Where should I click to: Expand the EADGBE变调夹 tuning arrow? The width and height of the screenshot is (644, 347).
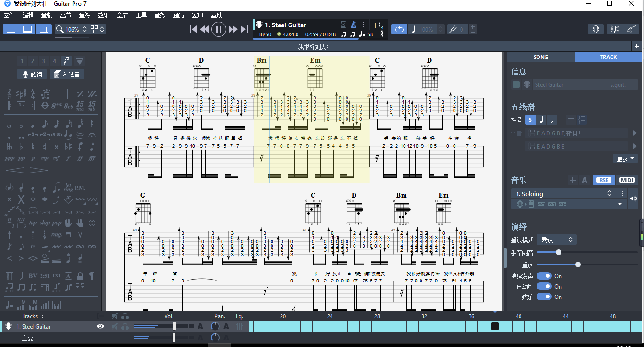click(635, 133)
